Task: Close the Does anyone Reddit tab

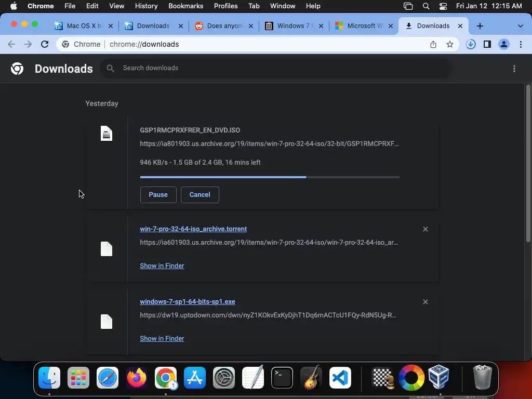Action: [251, 26]
